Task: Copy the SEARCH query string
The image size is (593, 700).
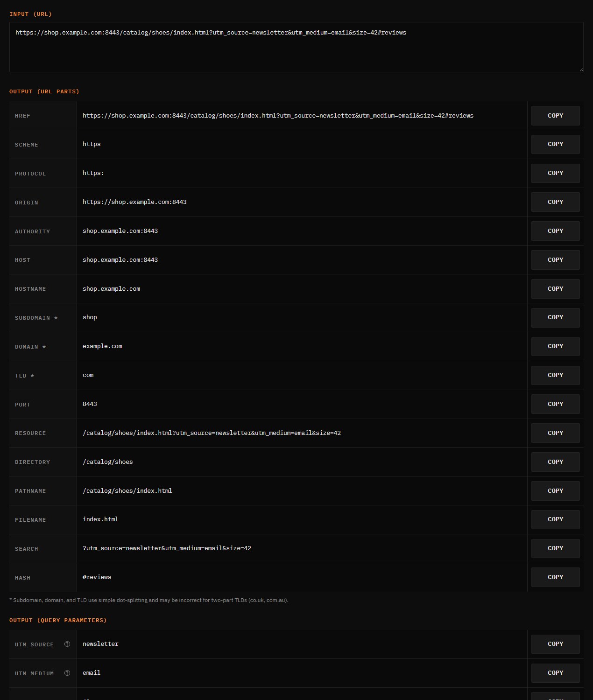Action: coord(555,548)
